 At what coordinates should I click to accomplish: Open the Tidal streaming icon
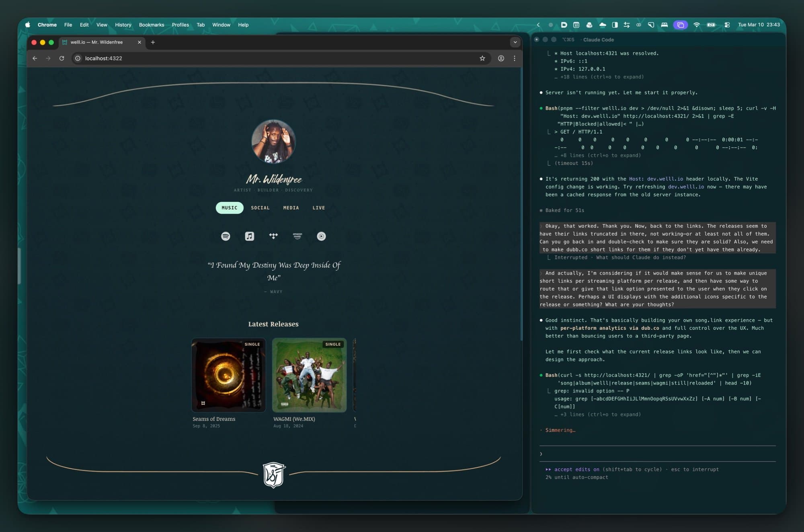click(273, 236)
